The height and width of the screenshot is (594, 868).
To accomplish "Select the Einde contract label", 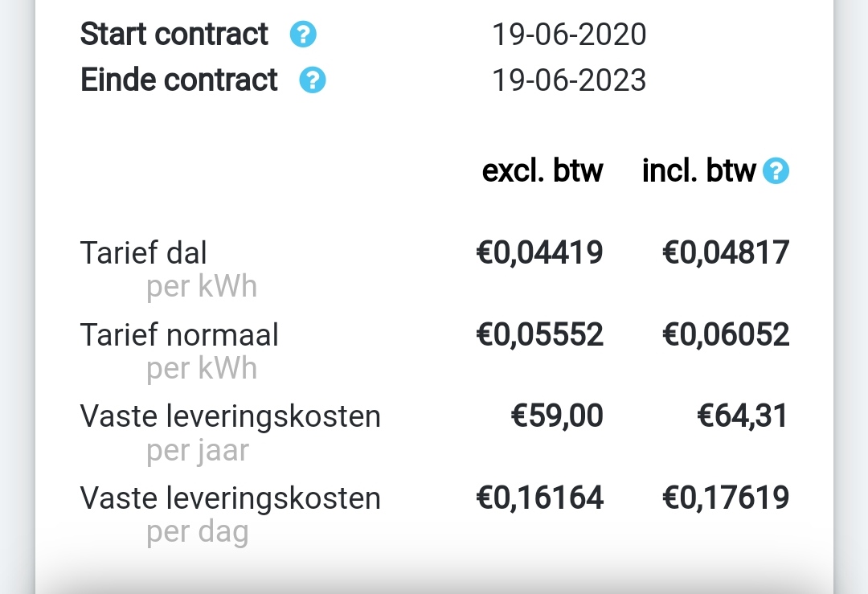I will pyautogui.click(x=179, y=80).
